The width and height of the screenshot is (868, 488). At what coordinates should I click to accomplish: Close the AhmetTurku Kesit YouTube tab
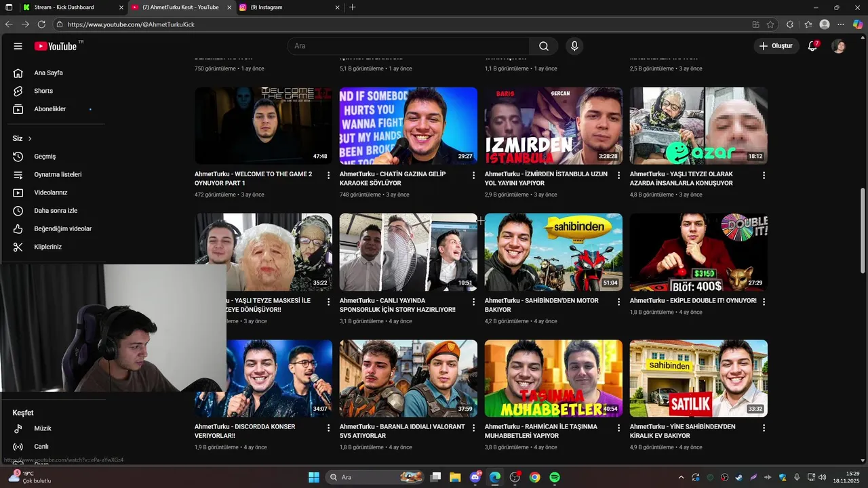click(229, 7)
